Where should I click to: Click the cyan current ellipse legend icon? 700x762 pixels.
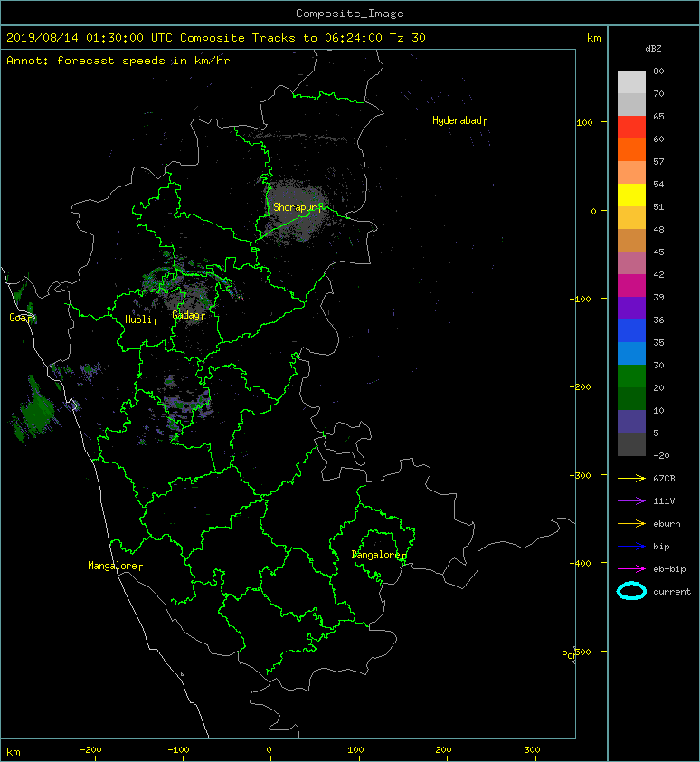pos(631,591)
